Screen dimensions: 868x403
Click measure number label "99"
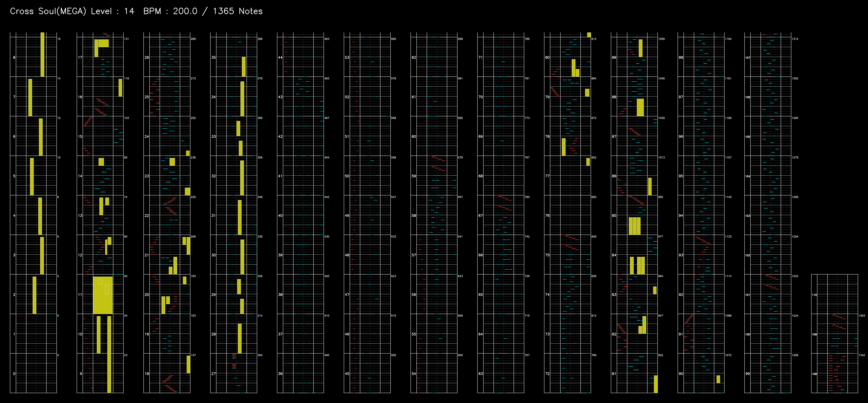(748, 374)
